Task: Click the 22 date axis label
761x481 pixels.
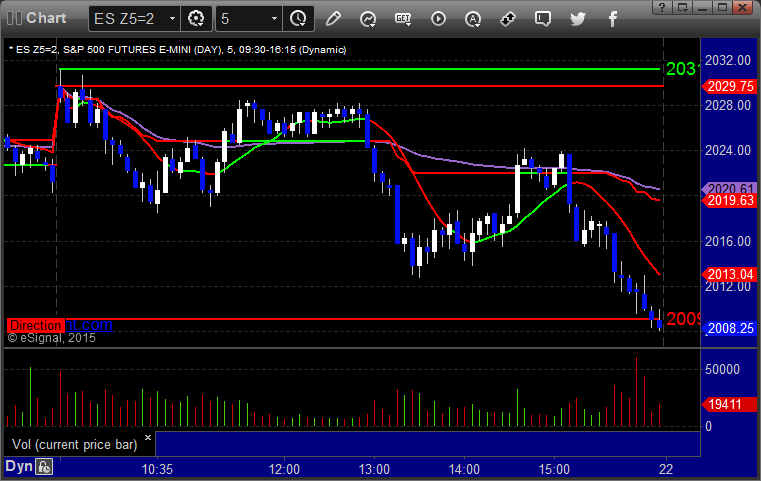Action: (x=666, y=469)
